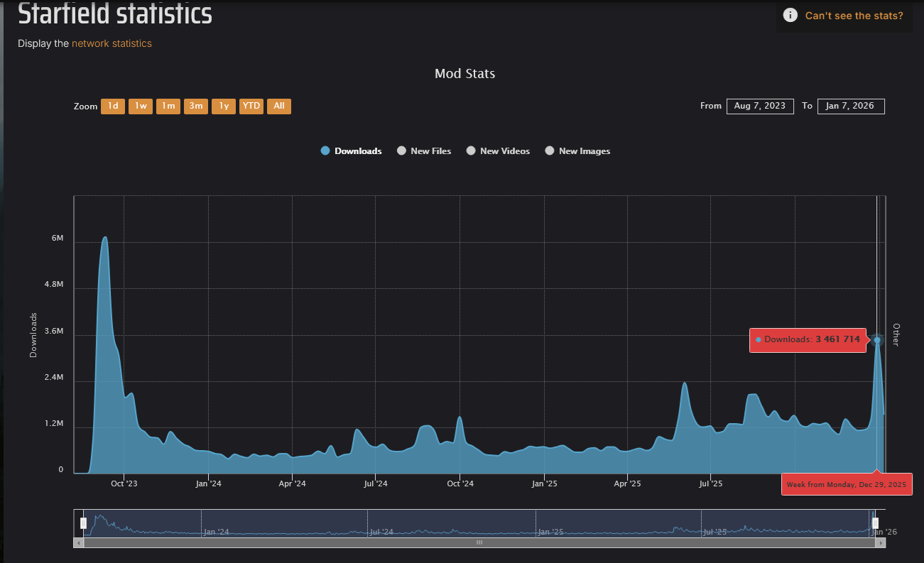Click the vertical "Other" axis title

(x=896, y=335)
